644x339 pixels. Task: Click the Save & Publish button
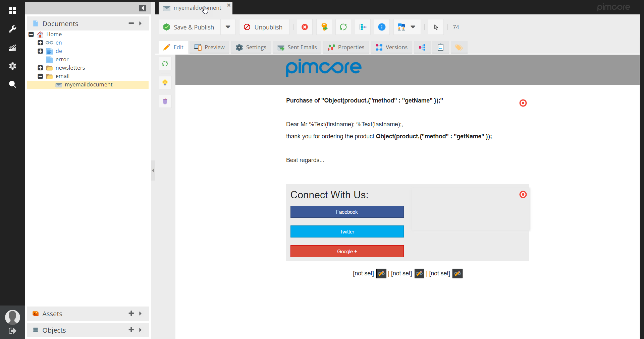(189, 27)
